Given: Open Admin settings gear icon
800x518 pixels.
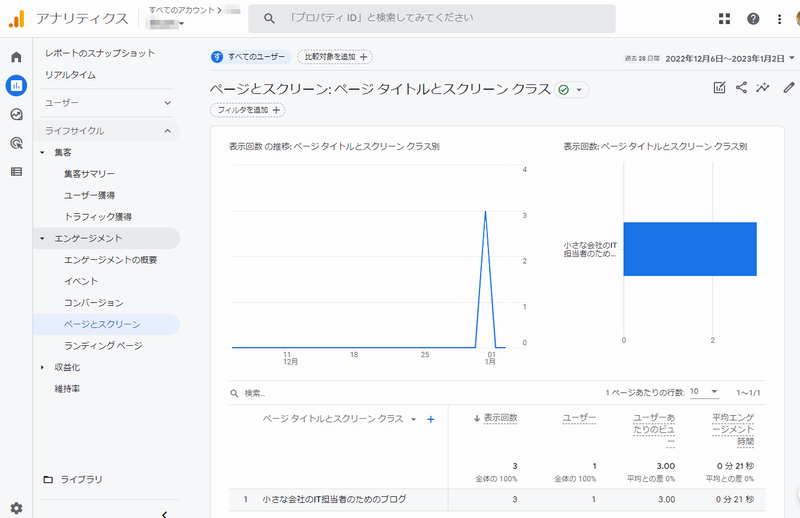Looking at the screenshot, I should point(16,508).
